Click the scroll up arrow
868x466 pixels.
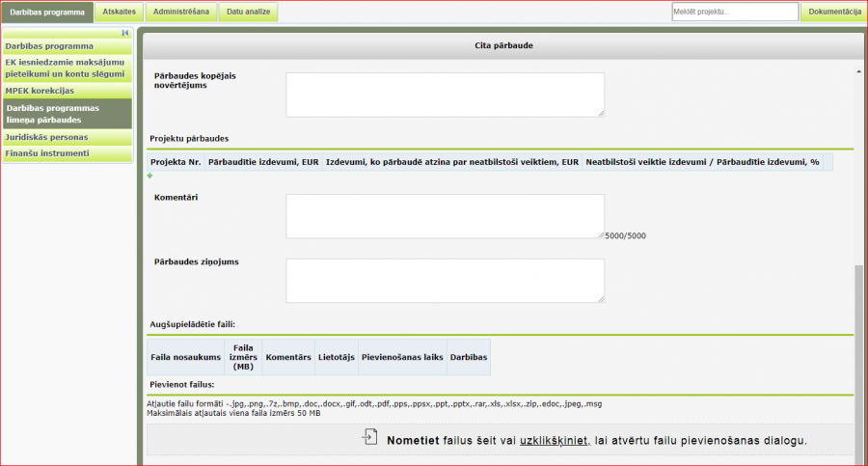coord(858,72)
